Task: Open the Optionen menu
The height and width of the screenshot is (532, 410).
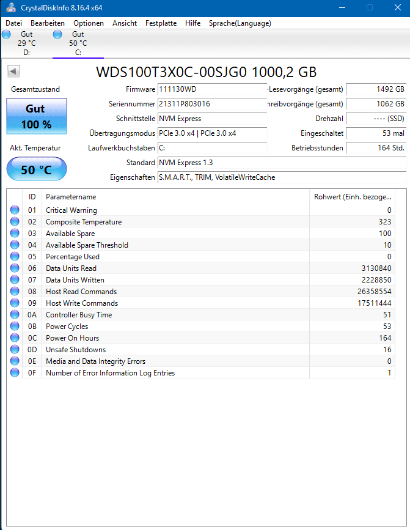Action: [89, 23]
